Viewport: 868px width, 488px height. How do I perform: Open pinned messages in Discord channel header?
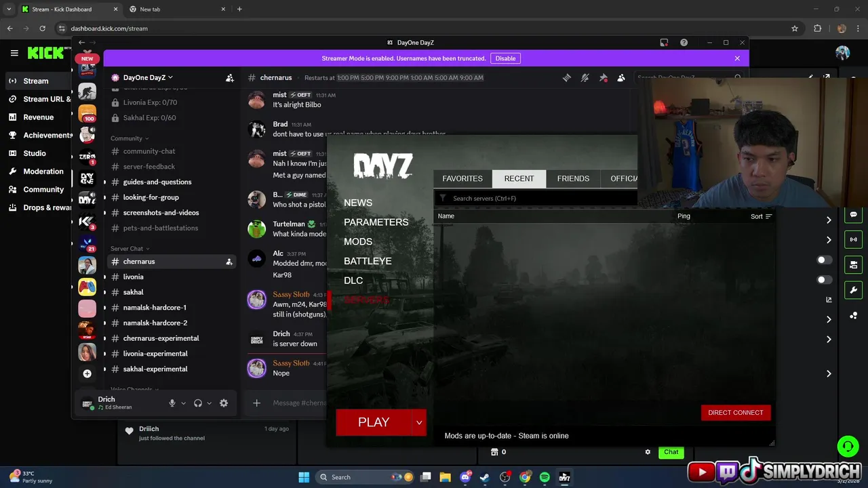point(604,78)
